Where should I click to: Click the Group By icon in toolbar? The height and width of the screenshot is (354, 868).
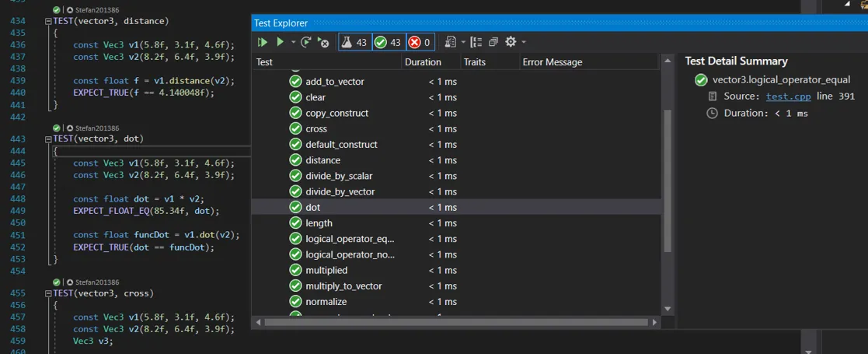[x=476, y=42]
